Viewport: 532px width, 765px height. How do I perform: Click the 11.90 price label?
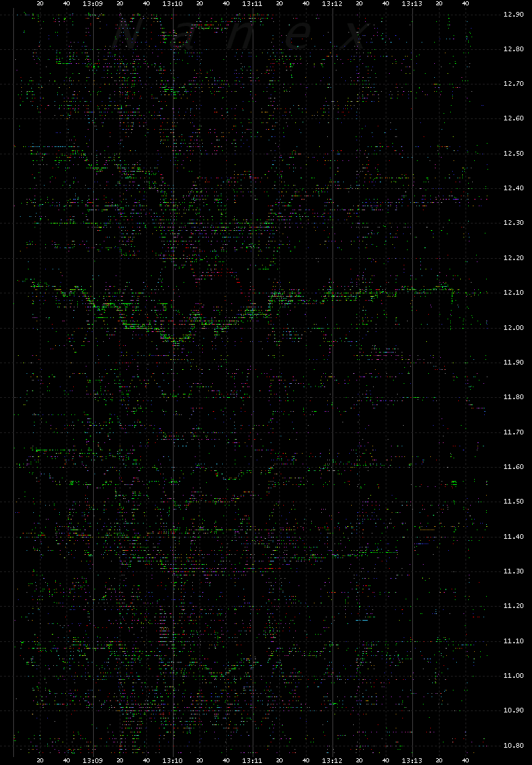click(x=513, y=363)
